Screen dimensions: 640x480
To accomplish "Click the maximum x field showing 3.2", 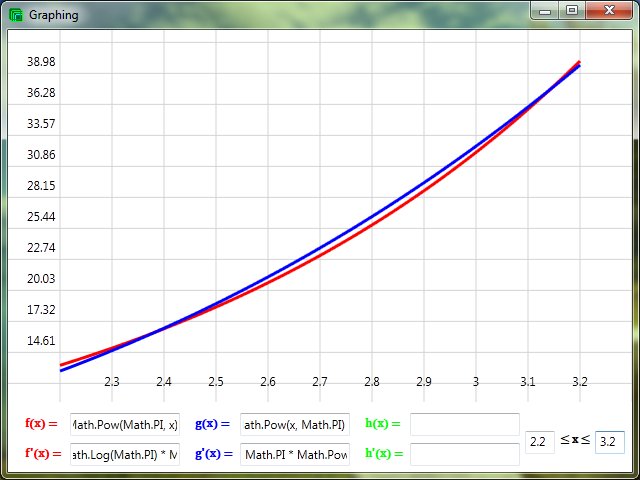I will (x=609, y=441).
